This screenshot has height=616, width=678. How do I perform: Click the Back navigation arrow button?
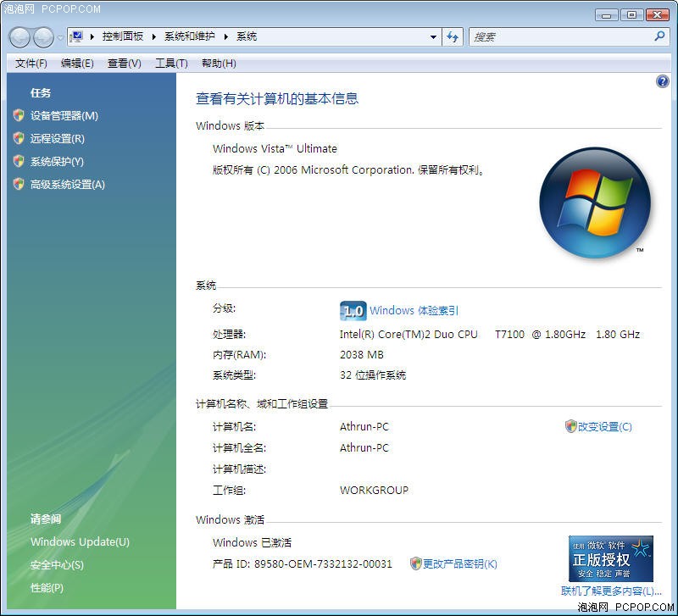pyautogui.click(x=19, y=37)
